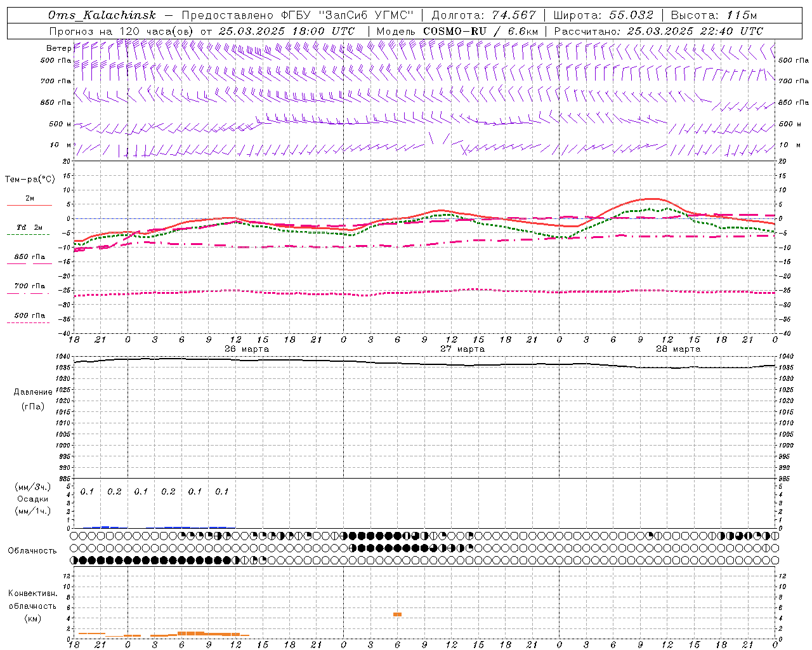Click the Td 2м legend entry
The height and width of the screenshot is (650, 812).
tap(29, 227)
